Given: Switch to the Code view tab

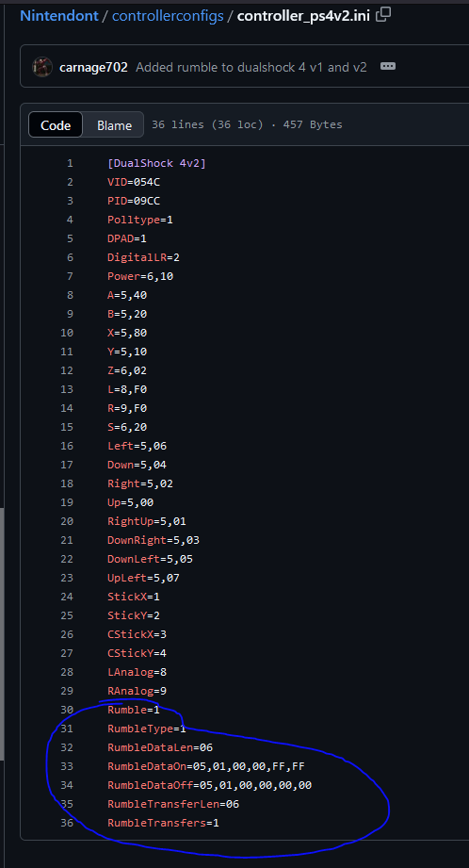Looking at the screenshot, I should (56, 125).
